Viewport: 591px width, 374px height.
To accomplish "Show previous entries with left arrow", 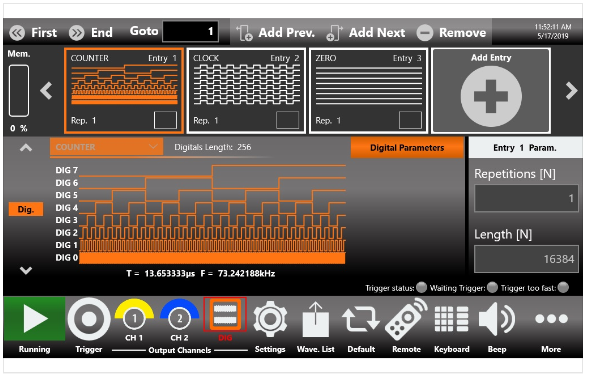I will tap(46, 90).
